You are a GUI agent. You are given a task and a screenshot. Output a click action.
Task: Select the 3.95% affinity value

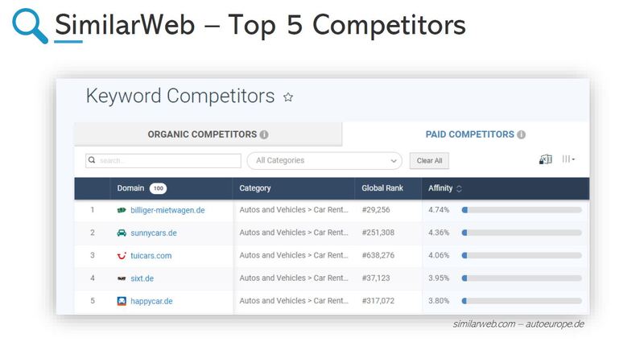[439, 278]
